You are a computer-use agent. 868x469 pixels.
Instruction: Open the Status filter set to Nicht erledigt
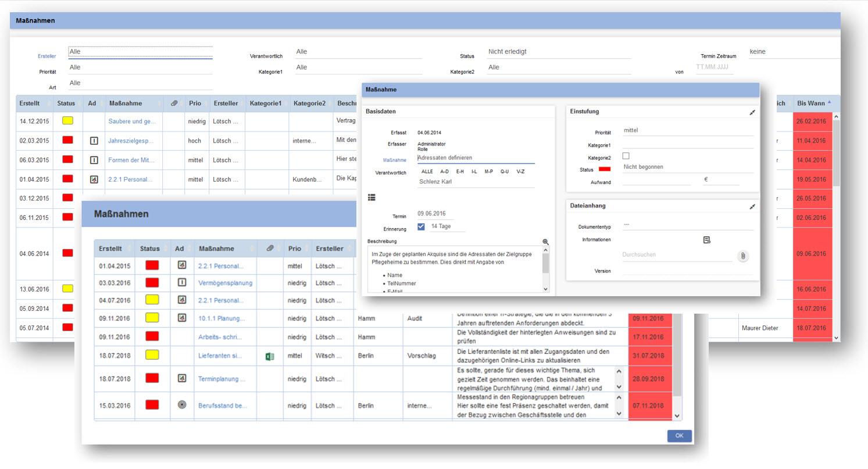(558, 52)
